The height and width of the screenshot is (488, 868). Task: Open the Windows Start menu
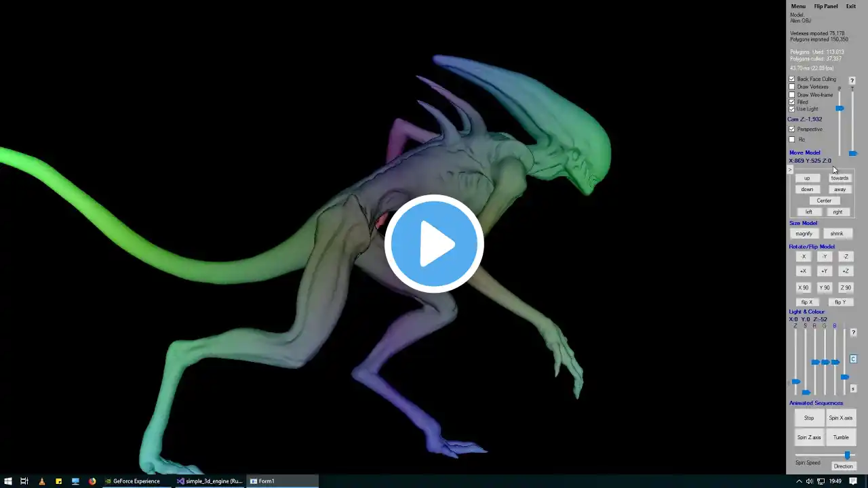tap(8, 481)
